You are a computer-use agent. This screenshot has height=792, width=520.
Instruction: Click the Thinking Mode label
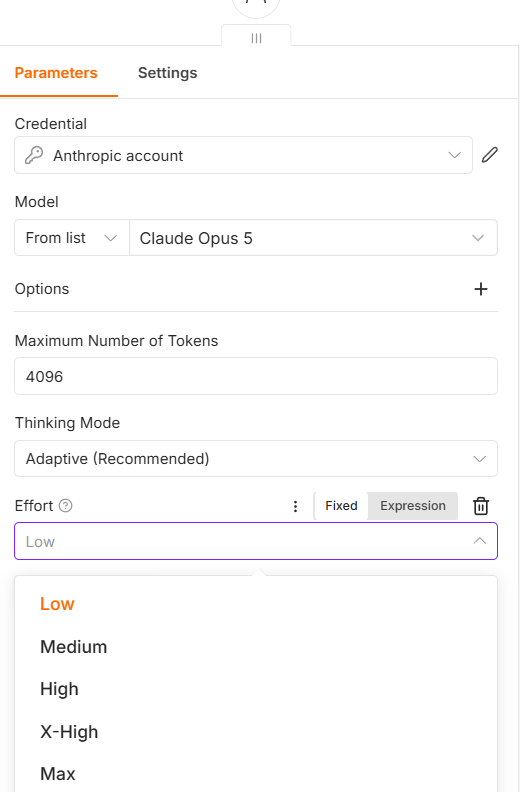coord(67,423)
